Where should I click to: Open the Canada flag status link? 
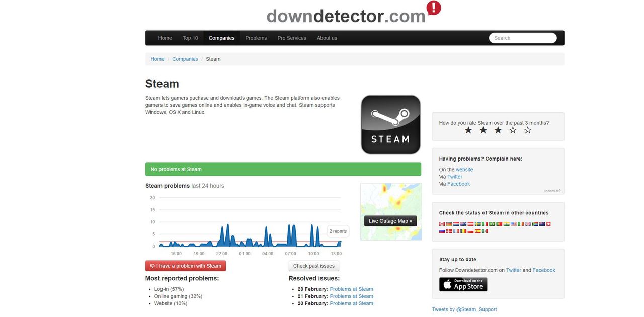point(442,224)
